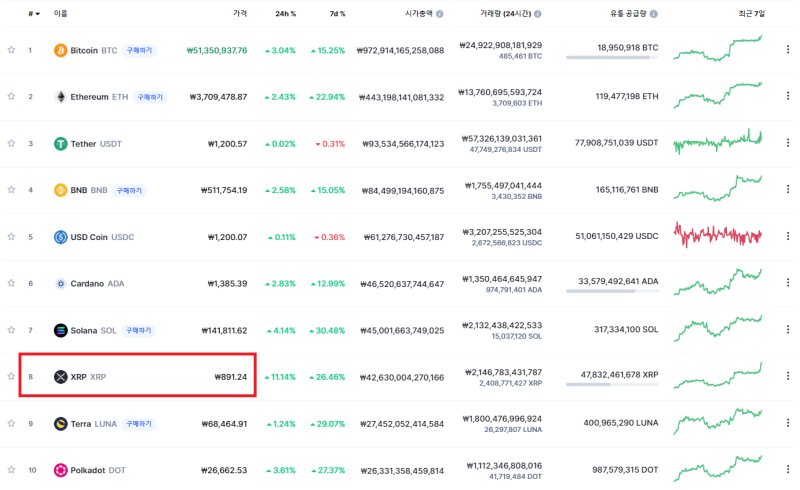
Task: Toggle the Polkadot watchlist star
Action: tap(11, 470)
